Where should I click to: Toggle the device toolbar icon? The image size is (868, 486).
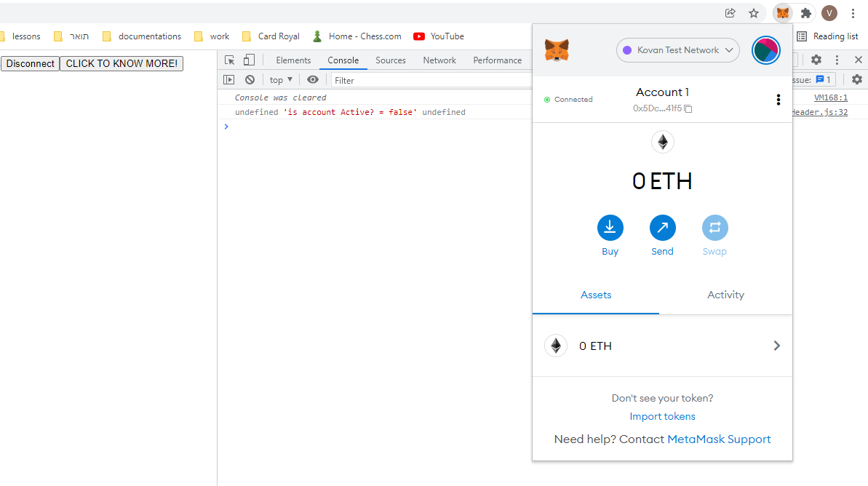tap(249, 60)
